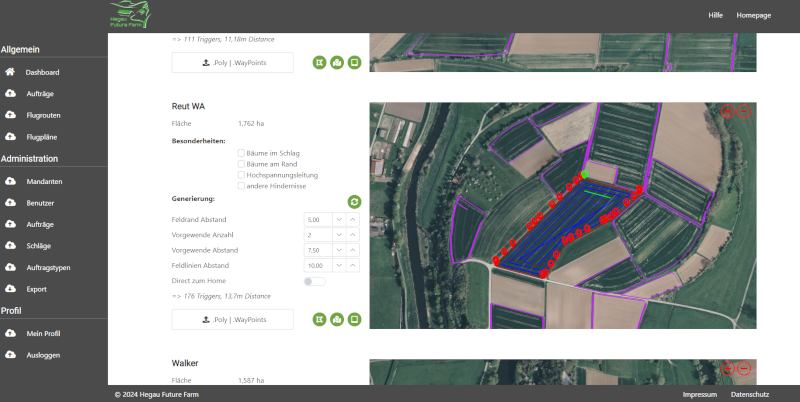Increase the Vorgewende Anzahl value
Screen dimensions: 800x402
(352, 234)
